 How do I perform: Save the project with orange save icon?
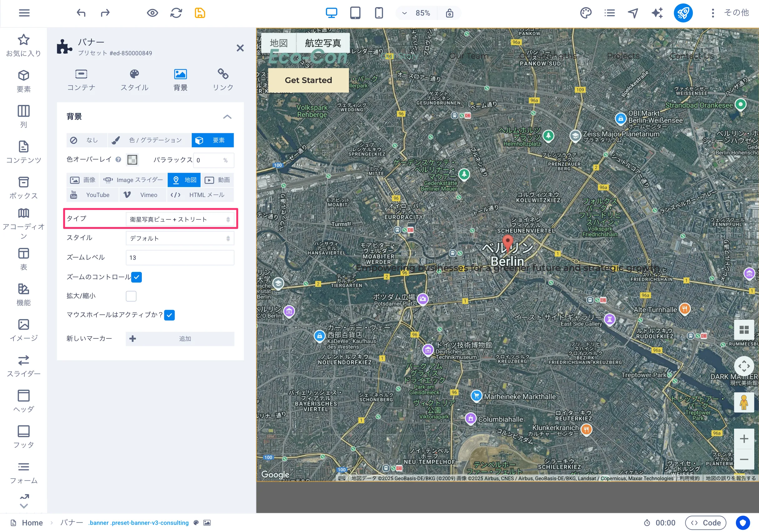200,13
